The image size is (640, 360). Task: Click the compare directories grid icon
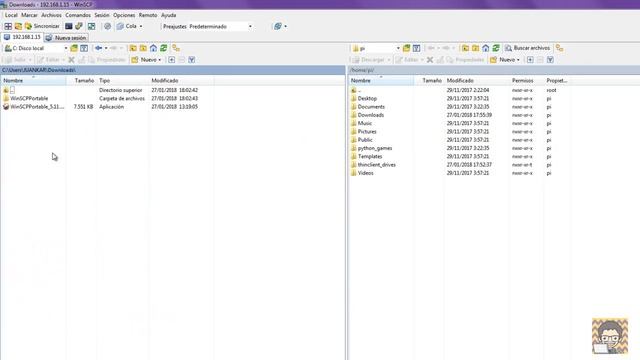click(8, 26)
